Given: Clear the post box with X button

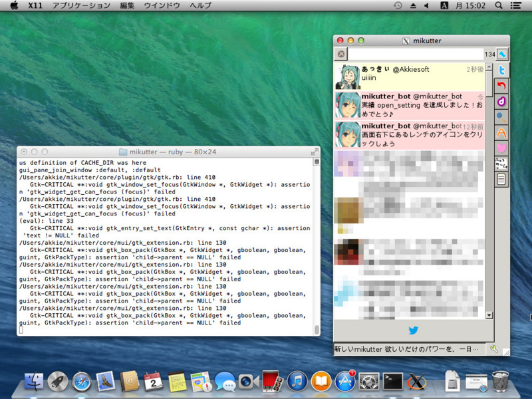Looking at the screenshot, I should coord(341,54).
